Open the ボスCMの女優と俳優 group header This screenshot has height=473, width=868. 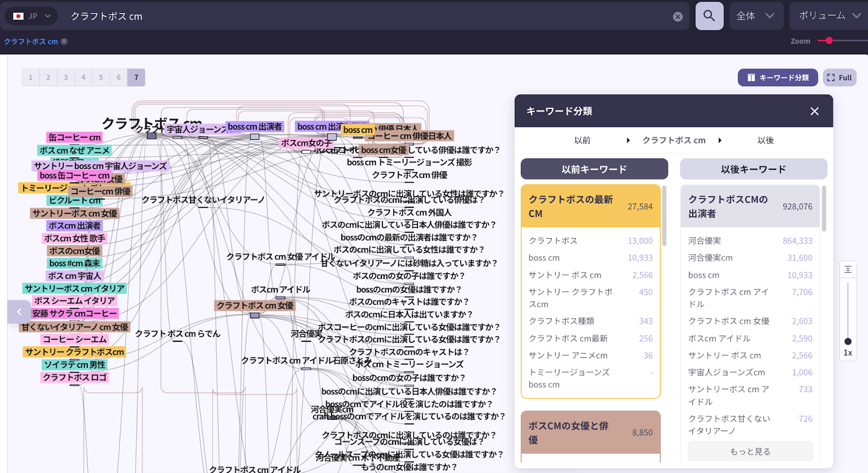[x=591, y=433]
